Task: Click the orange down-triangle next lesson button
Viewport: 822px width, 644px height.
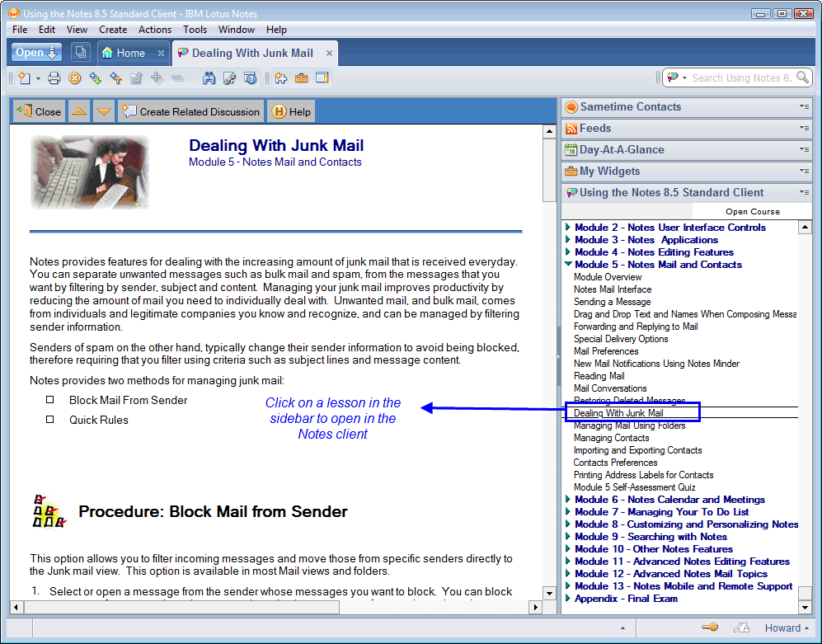Action: click(104, 111)
